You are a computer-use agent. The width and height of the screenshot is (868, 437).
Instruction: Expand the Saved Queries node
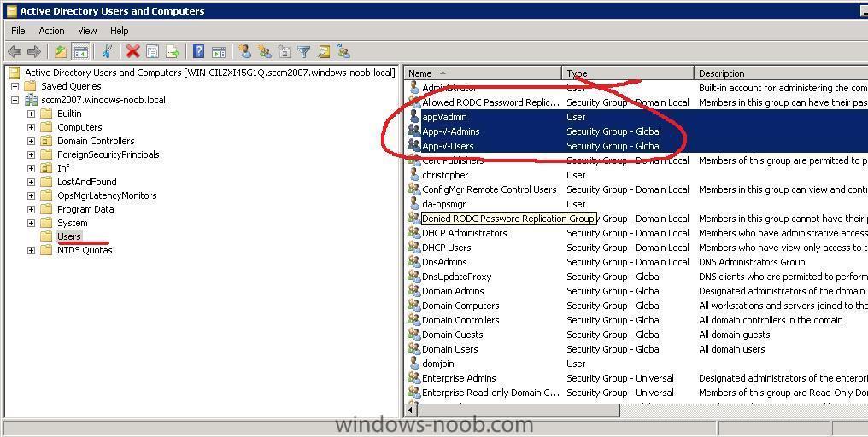point(15,86)
